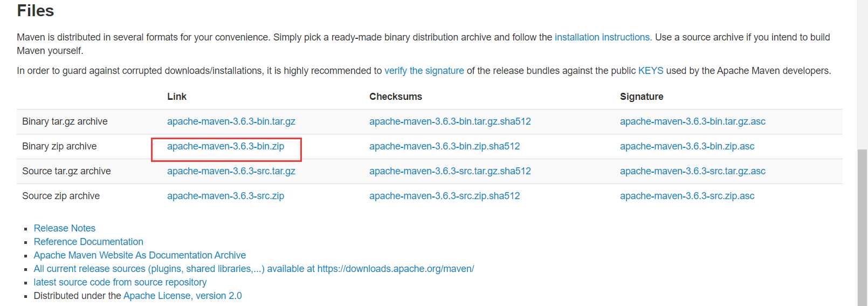This screenshot has width=868, height=306.
Task: Click the page's vertical scrollbar thumb
Action: 862,228
